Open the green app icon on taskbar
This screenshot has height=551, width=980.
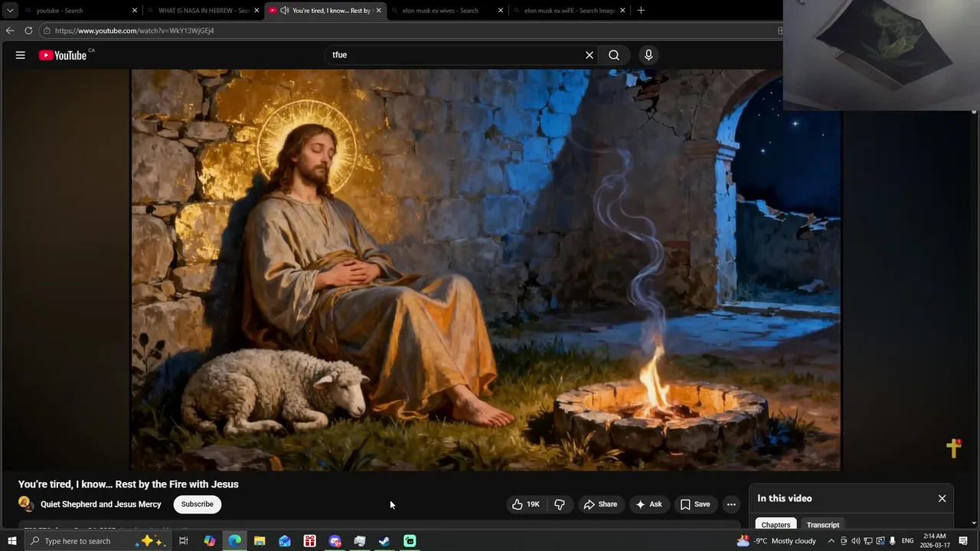coord(410,541)
